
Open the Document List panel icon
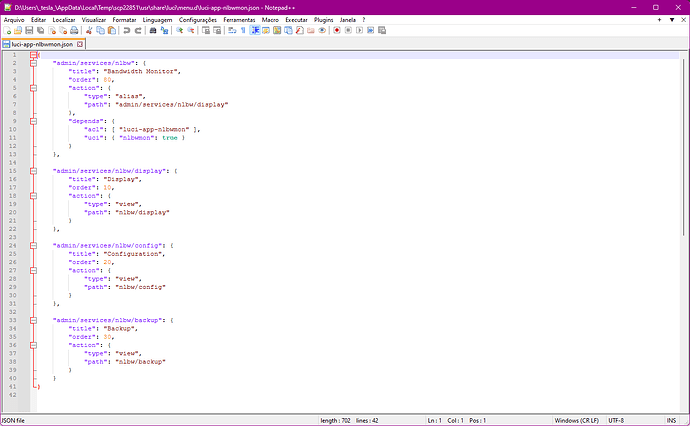click(x=288, y=30)
